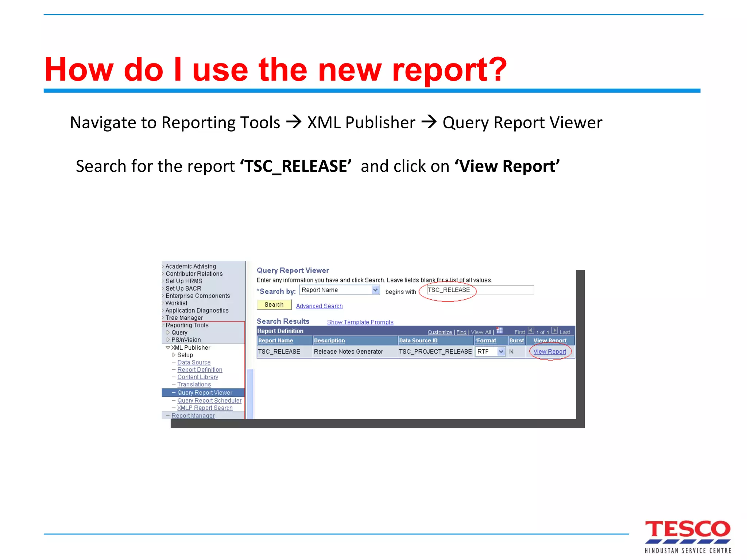
Task: Sort by the Data Source ID column header
Action: click(418, 341)
